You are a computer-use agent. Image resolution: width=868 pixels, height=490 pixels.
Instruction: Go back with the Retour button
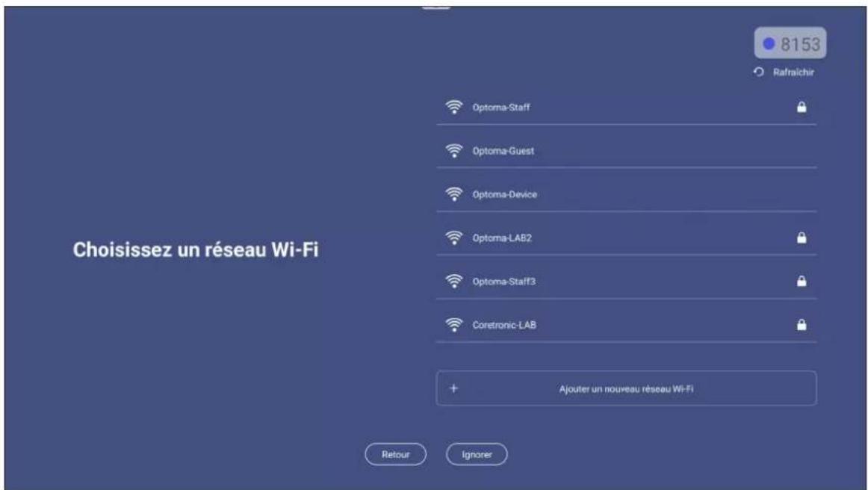[x=395, y=455]
